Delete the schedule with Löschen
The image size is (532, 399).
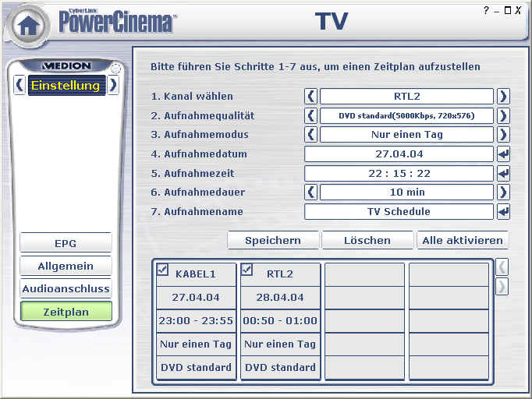(367, 240)
